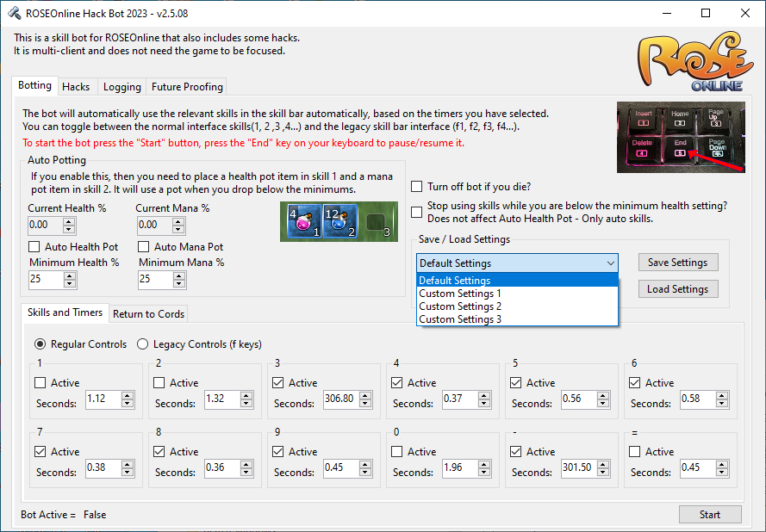766x532 pixels.
Task: Enable Auto Mana Pot checkbox
Action: pyautogui.click(x=144, y=246)
